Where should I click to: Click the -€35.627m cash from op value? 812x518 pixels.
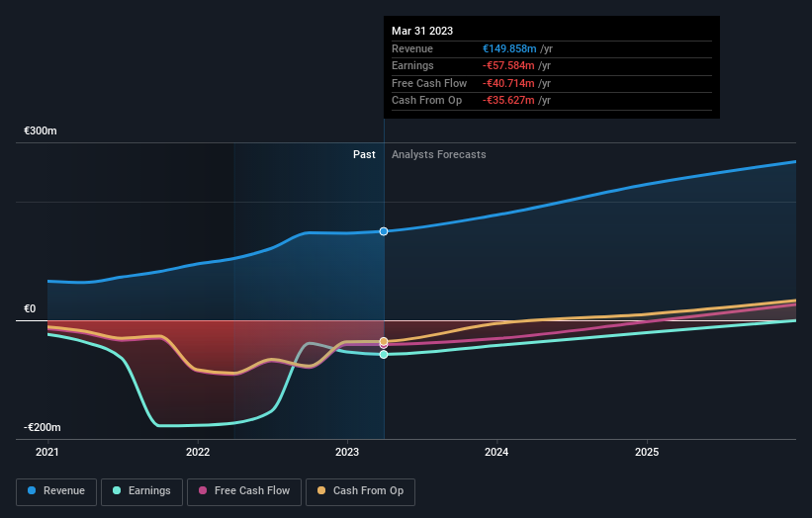point(508,101)
